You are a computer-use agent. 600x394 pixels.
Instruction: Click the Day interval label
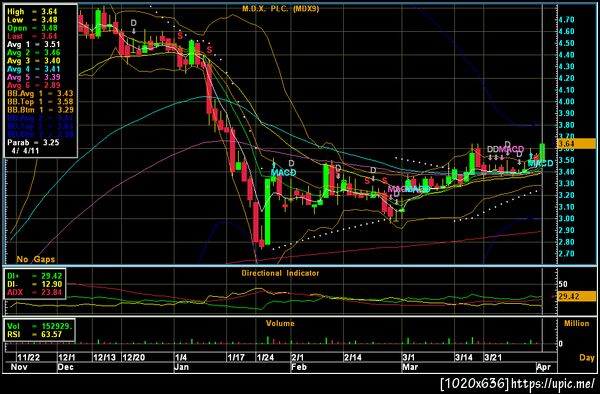[x=587, y=358]
